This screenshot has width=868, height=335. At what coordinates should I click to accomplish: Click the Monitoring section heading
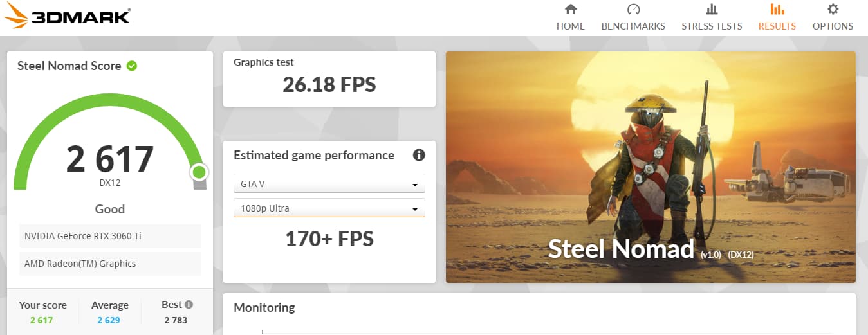[x=264, y=307]
